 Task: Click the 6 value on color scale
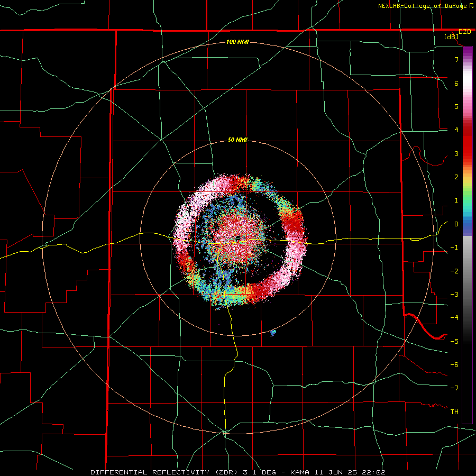[456, 83]
